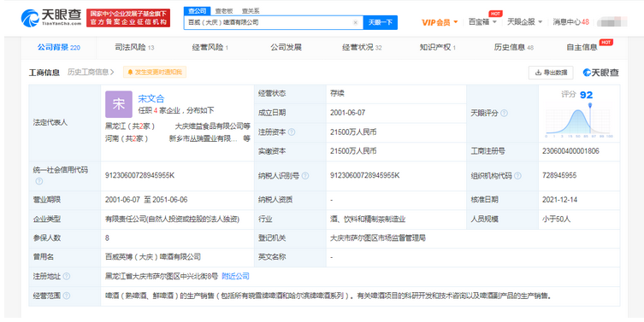Screen dimensions: 644x322
Task: Click the 存续 status value
Action: 337,93
